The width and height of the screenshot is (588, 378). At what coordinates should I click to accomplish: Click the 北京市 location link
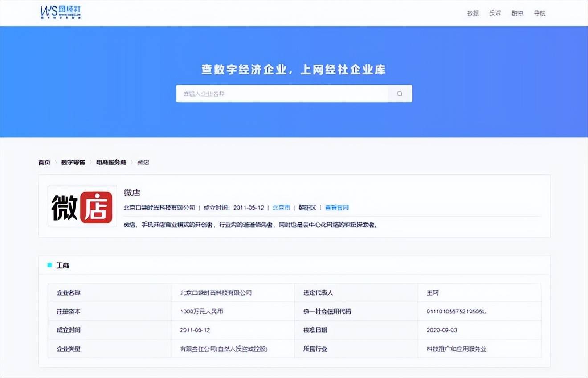pos(281,208)
